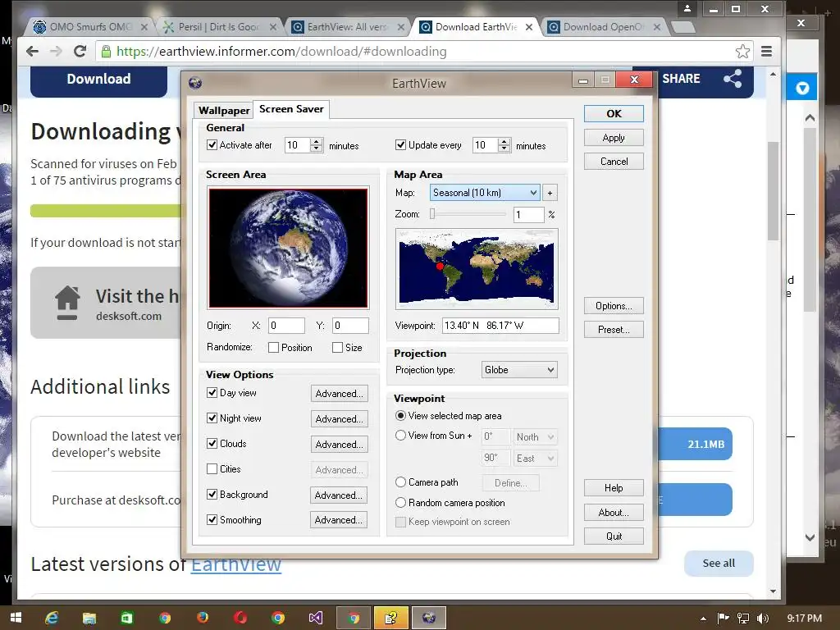Click the volume icon in system tray

coord(762,619)
